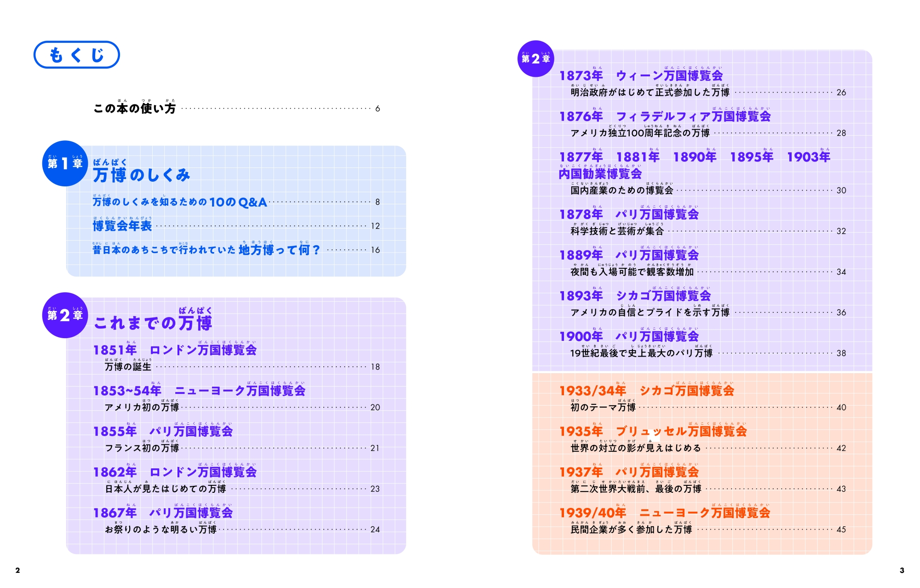
Task: Click 第二次世界大戦前、最後の万博 subtitle
Action: pyautogui.click(x=636, y=489)
